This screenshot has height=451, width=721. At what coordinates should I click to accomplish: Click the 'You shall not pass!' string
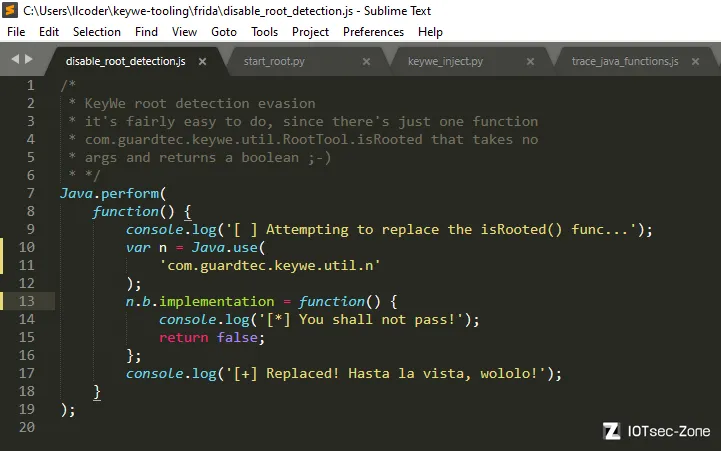[x=377, y=320]
